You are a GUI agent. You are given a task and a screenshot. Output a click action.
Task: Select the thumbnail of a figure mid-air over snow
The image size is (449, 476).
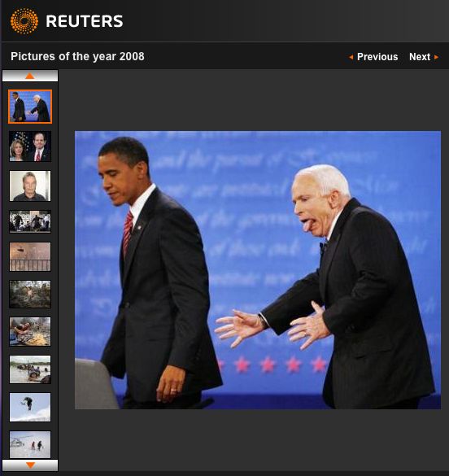[30, 407]
